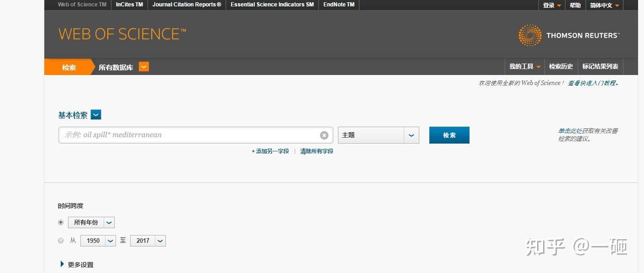Open Journal Citation Reports in the top menu
Viewport: 644px width, 273px height.
[186, 5]
